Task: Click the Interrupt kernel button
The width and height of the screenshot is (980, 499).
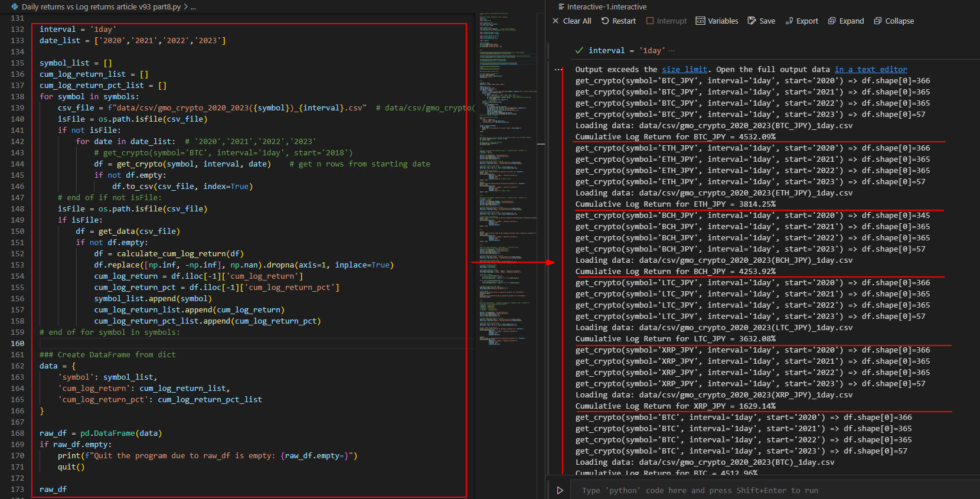Action: [667, 21]
